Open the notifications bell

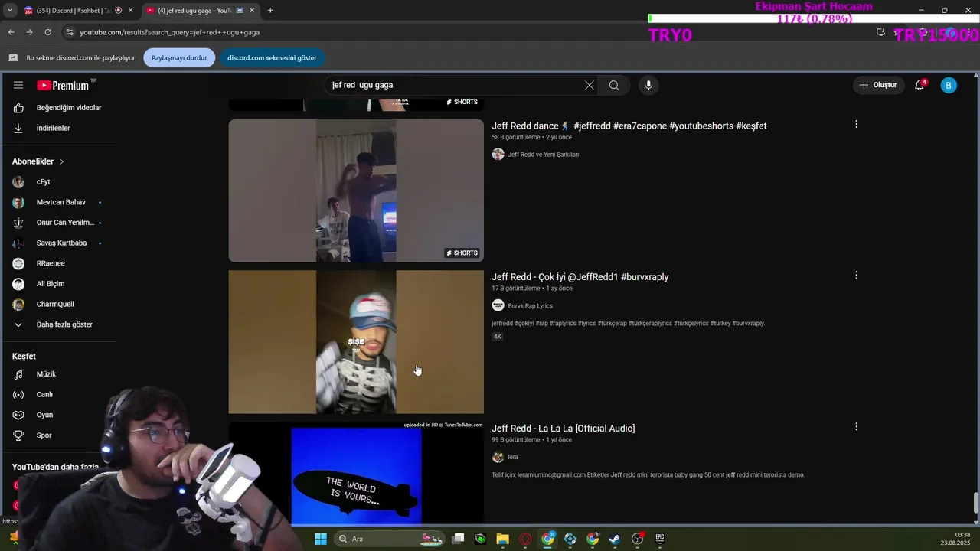point(920,85)
